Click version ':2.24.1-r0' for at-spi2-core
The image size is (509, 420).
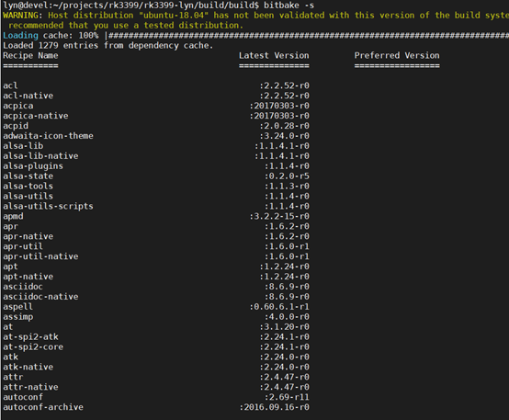(284, 347)
